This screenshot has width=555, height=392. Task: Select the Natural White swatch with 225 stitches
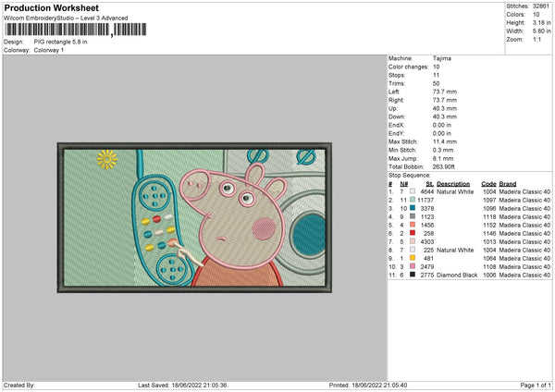pos(413,250)
